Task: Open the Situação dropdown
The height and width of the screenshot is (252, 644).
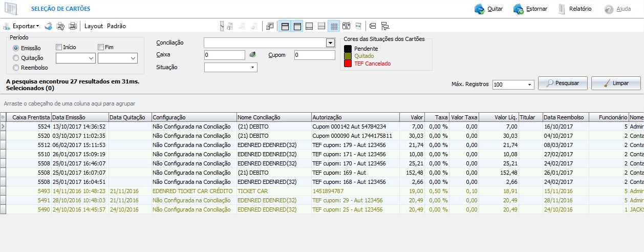Action: tap(252, 67)
